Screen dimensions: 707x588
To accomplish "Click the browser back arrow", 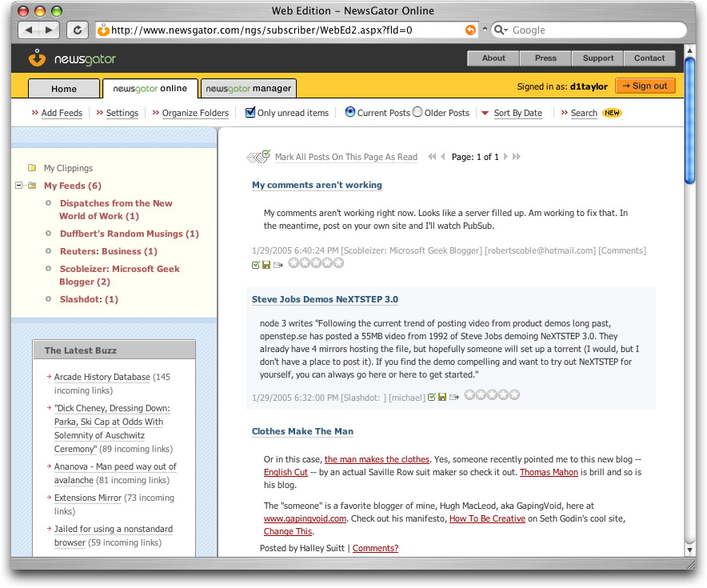I will (x=29, y=30).
